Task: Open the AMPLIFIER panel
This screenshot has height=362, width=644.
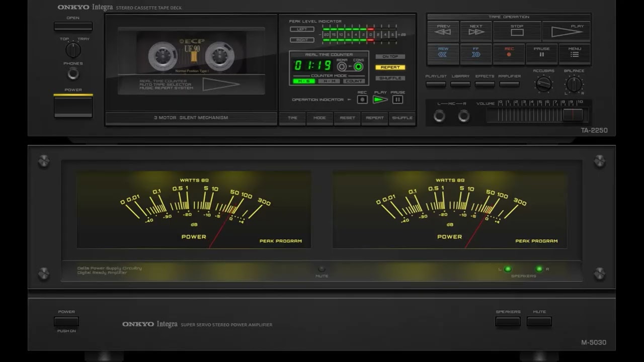Action: coord(509,84)
